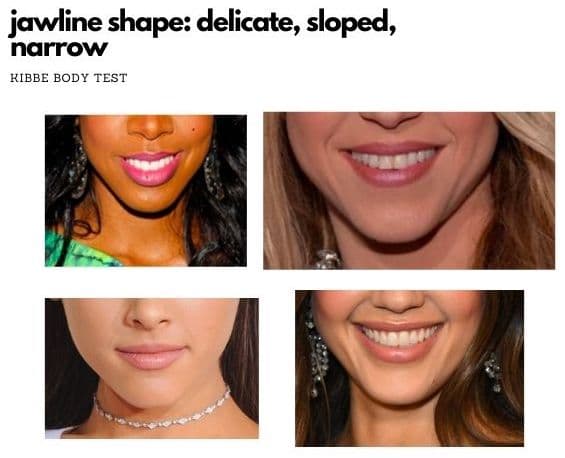Click the shorter right earring in the bottom-right photo

493,372
